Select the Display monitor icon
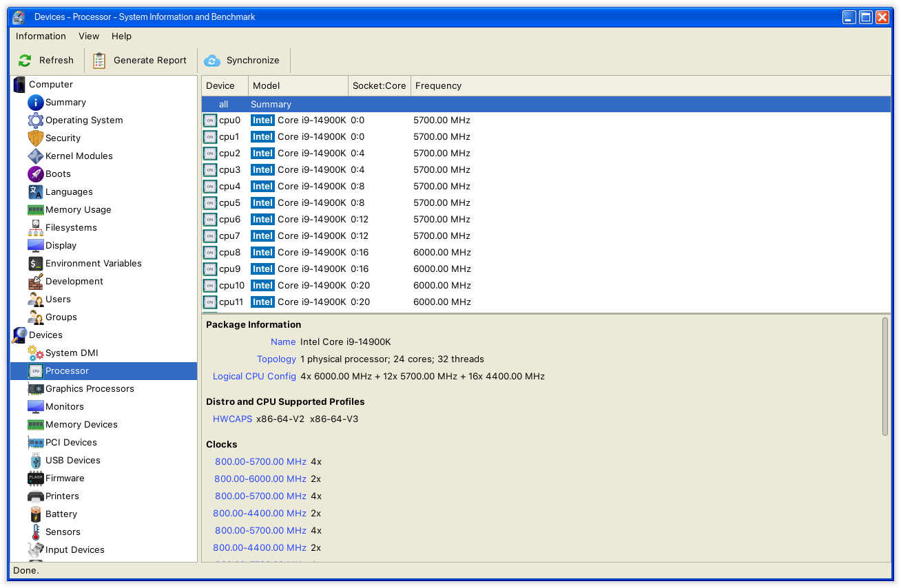Image resolution: width=901 pixels, height=588 pixels. (36, 246)
